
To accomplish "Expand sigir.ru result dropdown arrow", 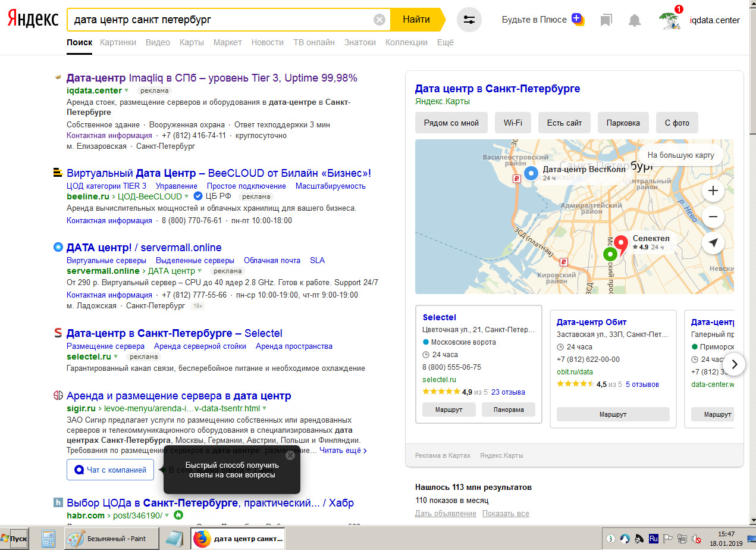I will 264,408.
